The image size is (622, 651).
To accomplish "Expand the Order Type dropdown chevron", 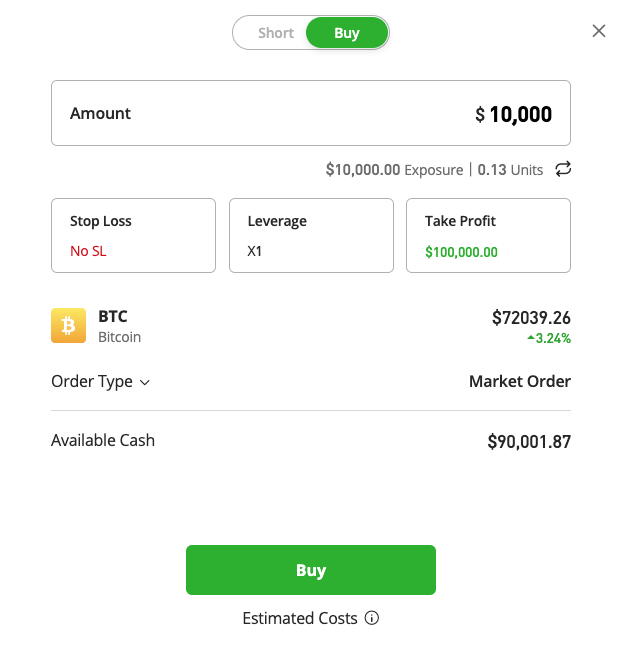I will click(x=145, y=382).
